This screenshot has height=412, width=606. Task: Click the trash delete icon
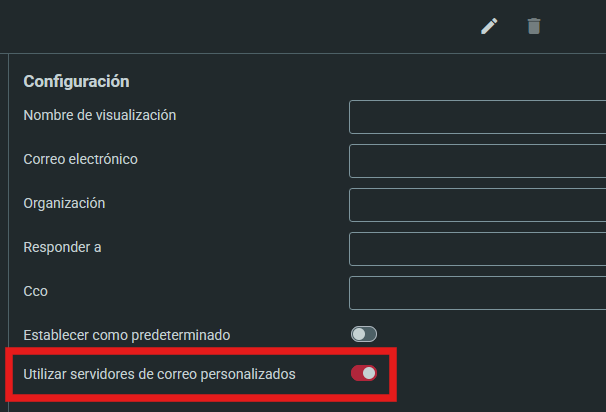(x=534, y=26)
